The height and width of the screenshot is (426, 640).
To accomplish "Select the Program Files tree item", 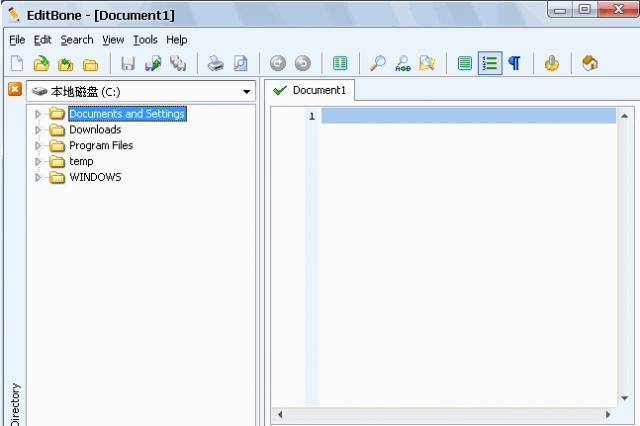I will 101,146.
